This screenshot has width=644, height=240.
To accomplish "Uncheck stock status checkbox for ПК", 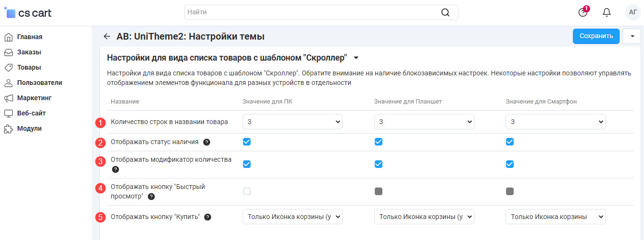I will coord(247,142).
